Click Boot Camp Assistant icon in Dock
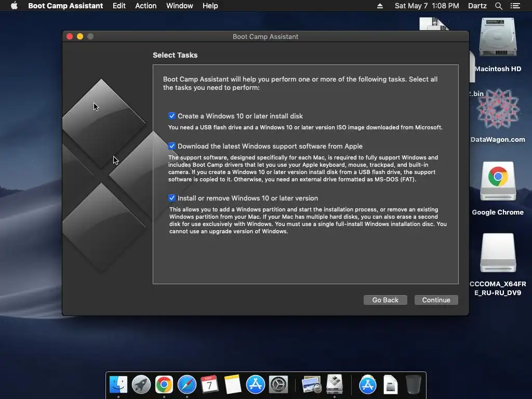This screenshot has height=399, width=532. 335,384
